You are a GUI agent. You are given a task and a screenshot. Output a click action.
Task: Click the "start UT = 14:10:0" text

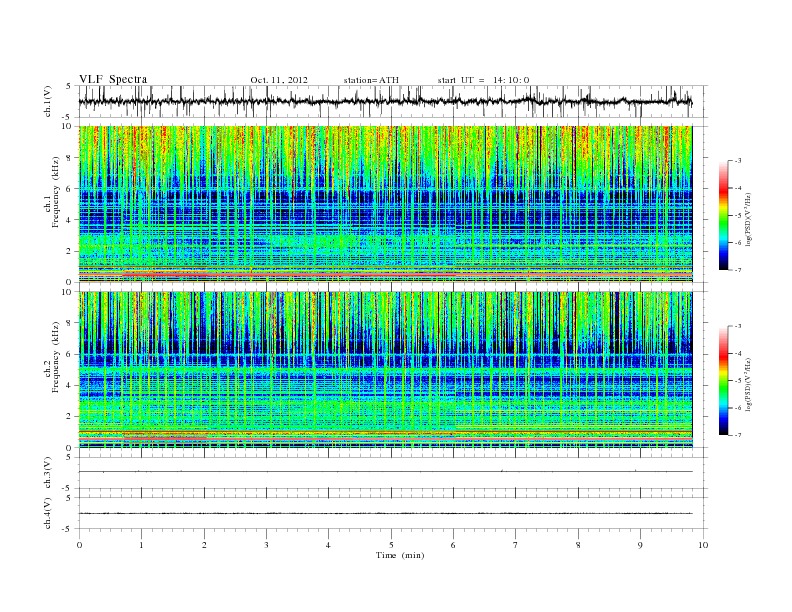click(x=483, y=80)
